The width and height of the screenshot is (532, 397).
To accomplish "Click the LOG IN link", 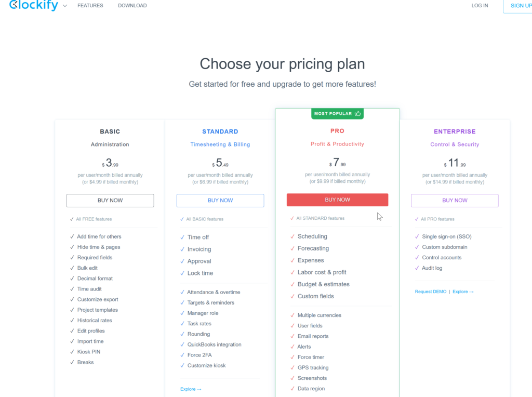I will [x=480, y=5].
